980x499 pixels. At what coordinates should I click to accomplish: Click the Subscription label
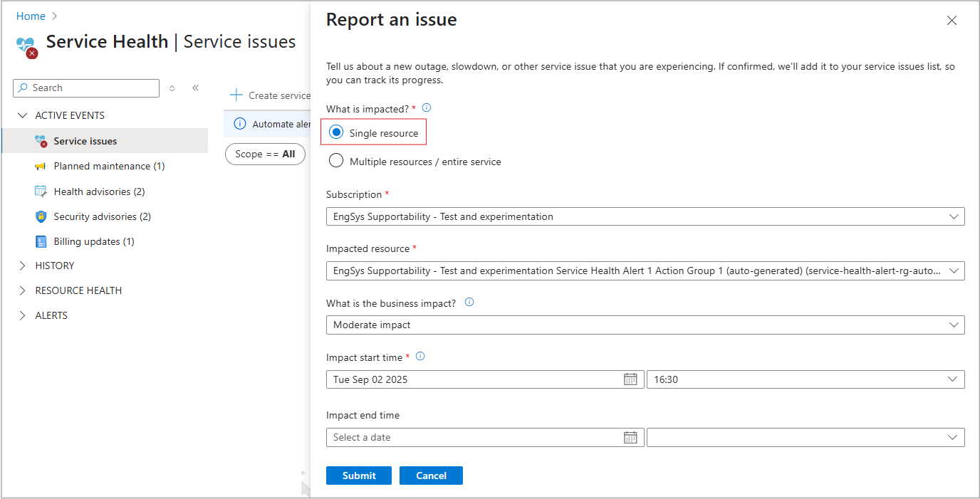(x=354, y=194)
